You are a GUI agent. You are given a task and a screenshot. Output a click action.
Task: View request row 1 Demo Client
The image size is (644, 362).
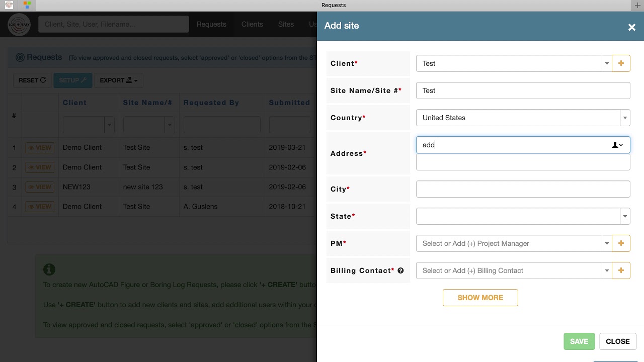pos(40,148)
